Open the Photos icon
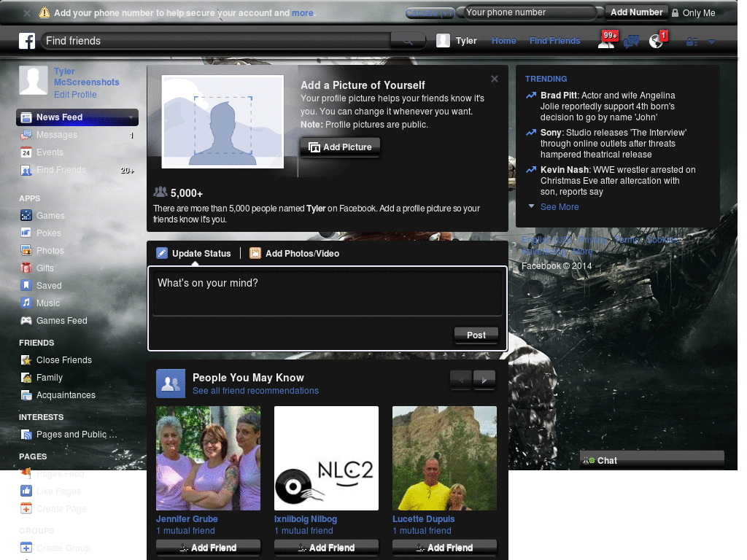This screenshot has height=560, width=747. click(26, 251)
